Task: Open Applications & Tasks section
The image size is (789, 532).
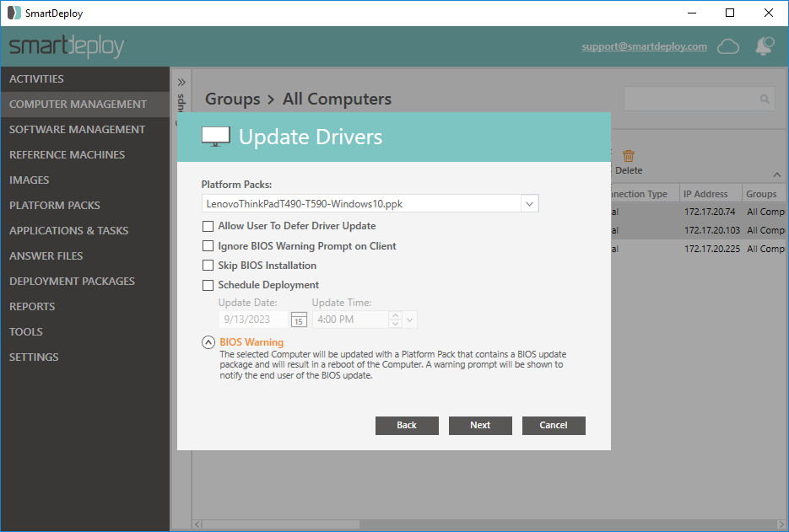Action: [x=85, y=230]
